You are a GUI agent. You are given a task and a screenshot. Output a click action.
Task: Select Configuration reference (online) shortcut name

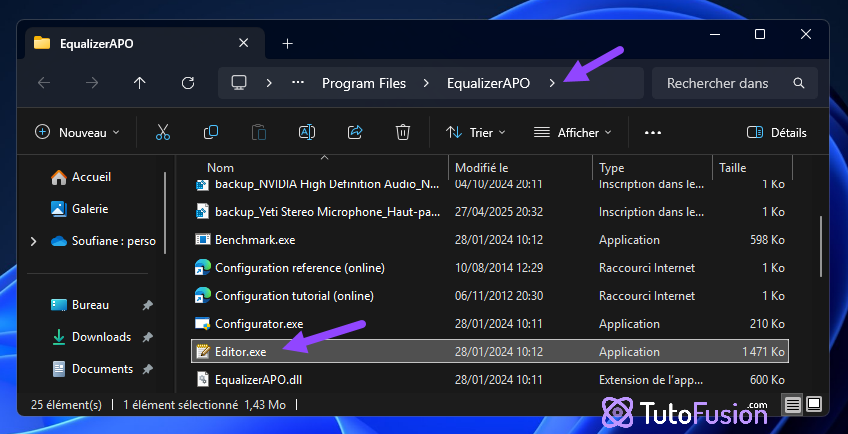pos(300,267)
